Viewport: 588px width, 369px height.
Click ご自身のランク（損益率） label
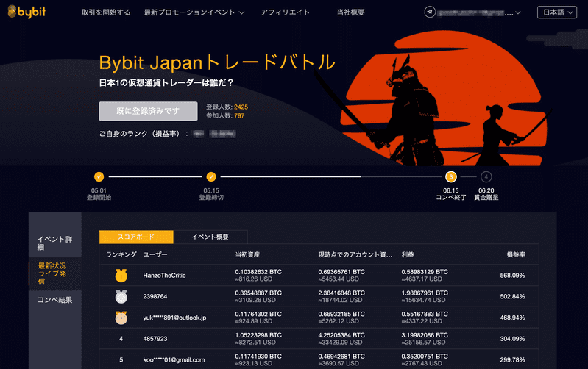(144, 134)
